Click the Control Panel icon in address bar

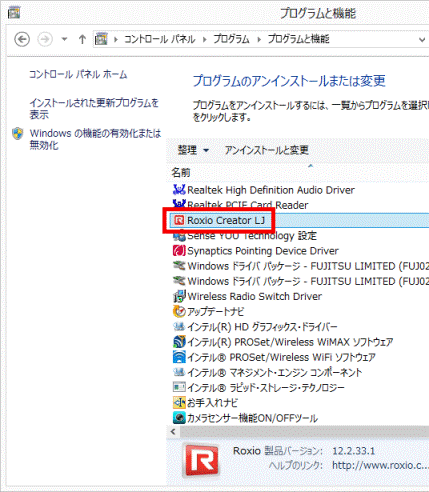click(x=101, y=39)
